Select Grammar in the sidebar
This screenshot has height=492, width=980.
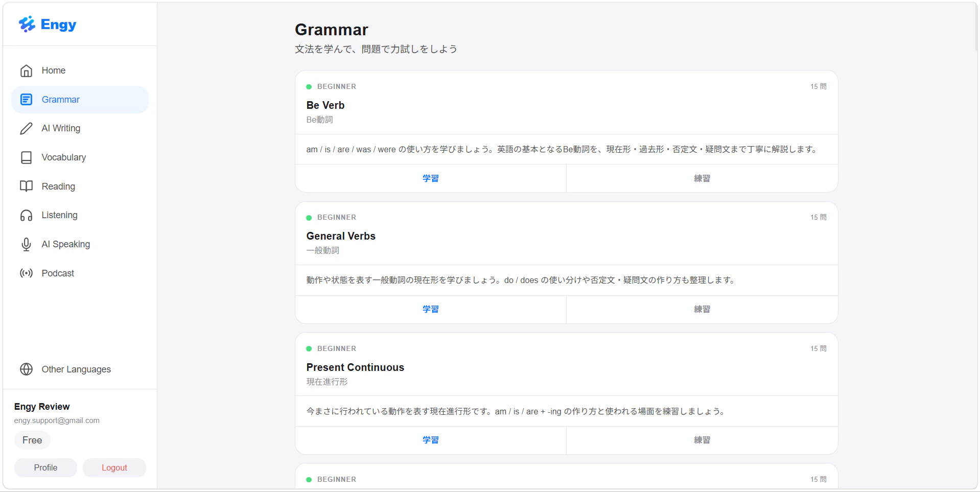[x=80, y=100]
